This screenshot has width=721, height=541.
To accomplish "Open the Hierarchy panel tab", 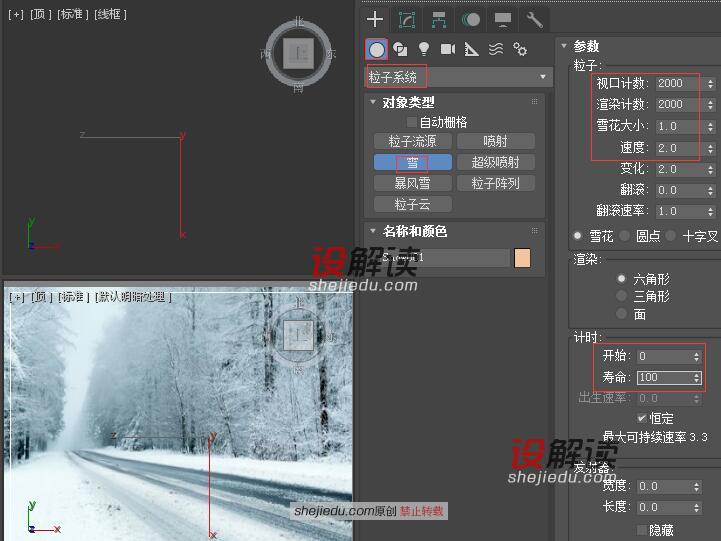I will pos(439,20).
